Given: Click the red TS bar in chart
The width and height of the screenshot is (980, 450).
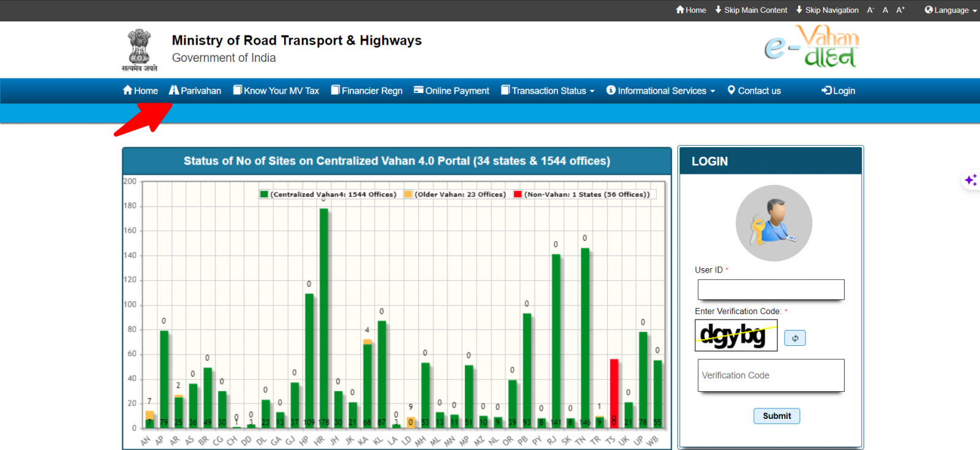Looking at the screenshot, I should (x=614, y=393).
